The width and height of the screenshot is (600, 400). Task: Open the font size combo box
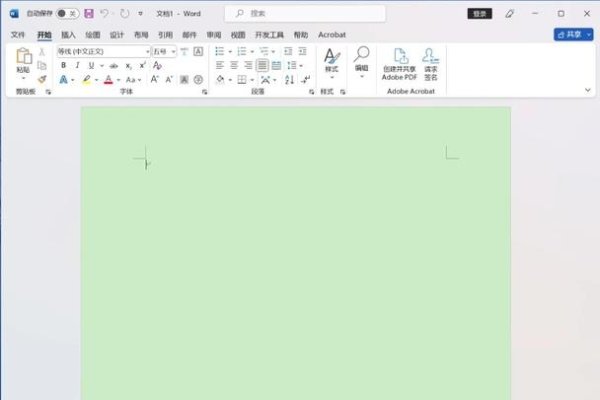(x=164, y=51)
